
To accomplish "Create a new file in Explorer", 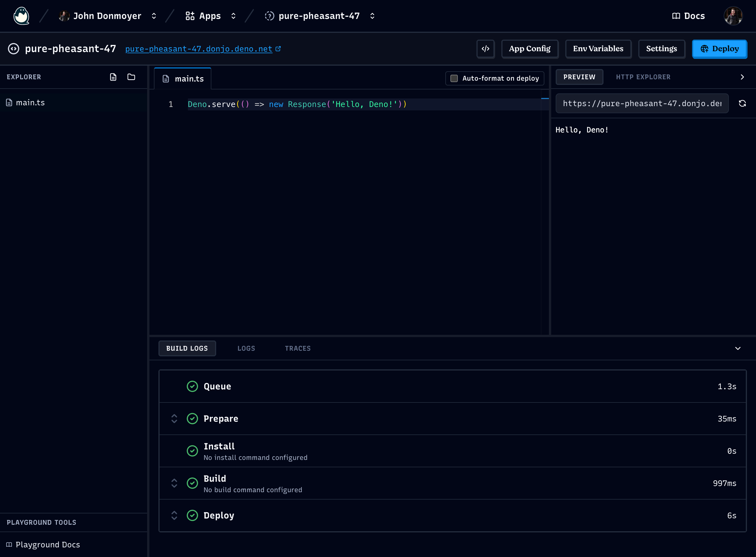I will pyautogui.click(x=113, y=77).
